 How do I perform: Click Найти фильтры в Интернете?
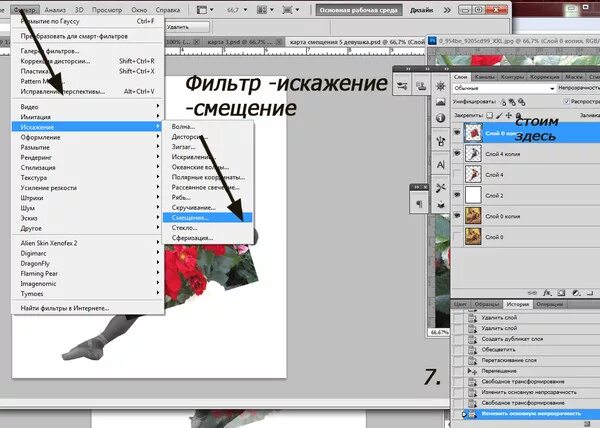click(88, 308)
